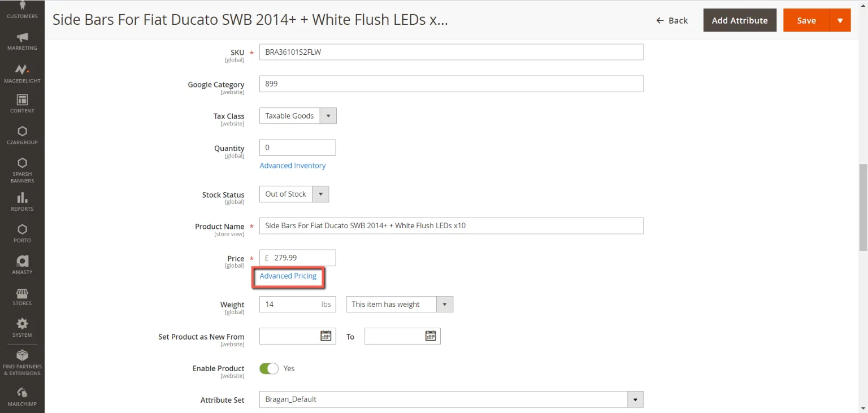The height and width of the screenshot is (413, 868).
Task: Focus the Weight input field
Action: pos(297,304)
